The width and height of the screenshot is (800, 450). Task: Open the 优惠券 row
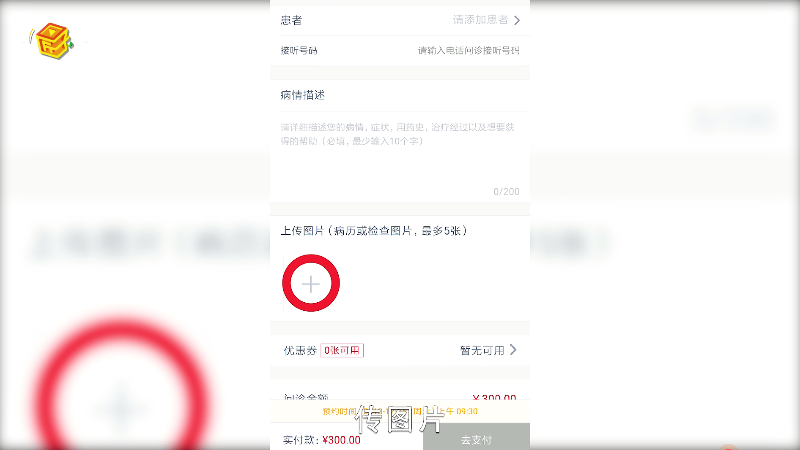[x=400, y=351]
